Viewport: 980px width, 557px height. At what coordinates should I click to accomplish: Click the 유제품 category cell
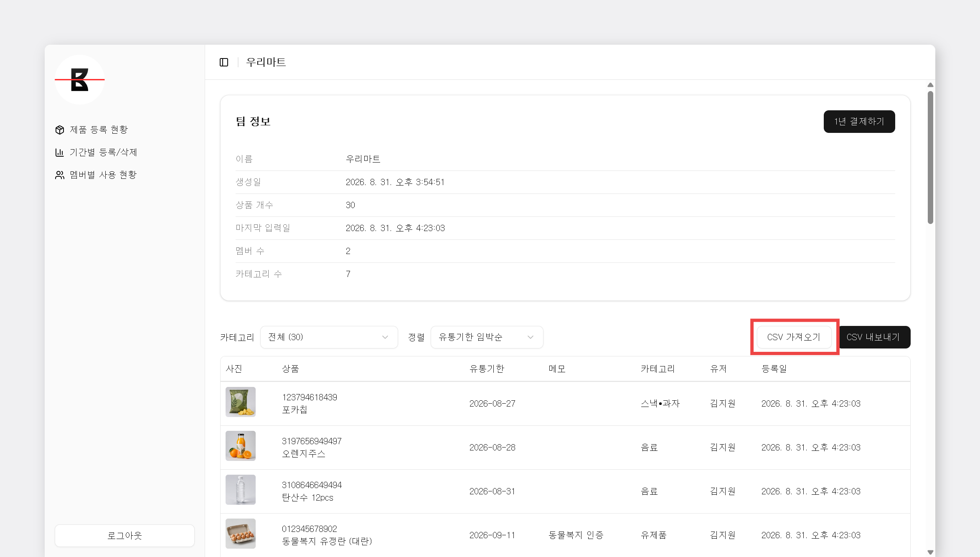coord(653,535)
